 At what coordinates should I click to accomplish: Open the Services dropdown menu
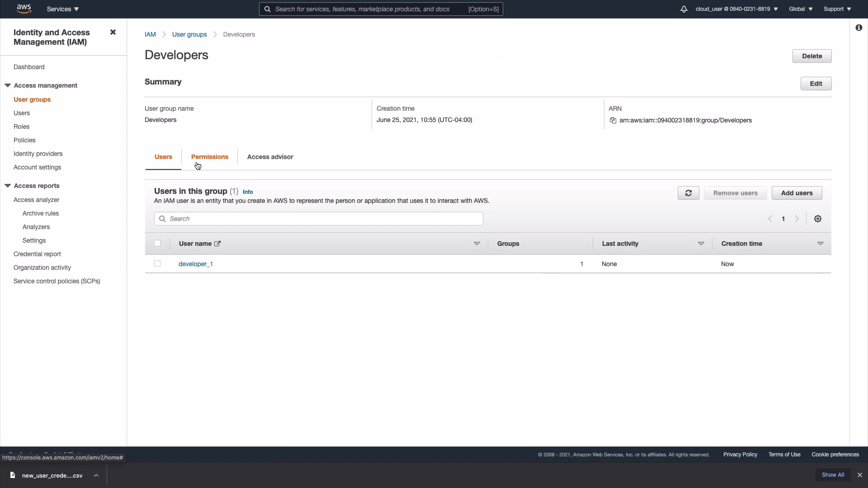[63, 9]
